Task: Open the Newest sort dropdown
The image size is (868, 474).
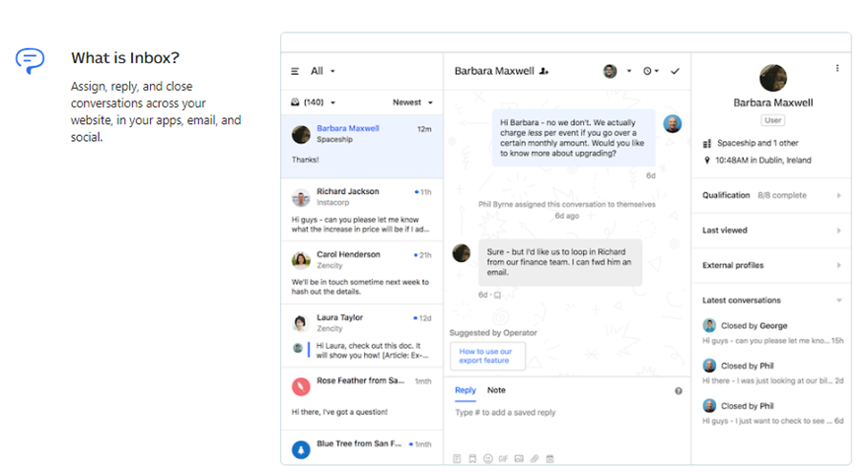Action: click(413, 102)
